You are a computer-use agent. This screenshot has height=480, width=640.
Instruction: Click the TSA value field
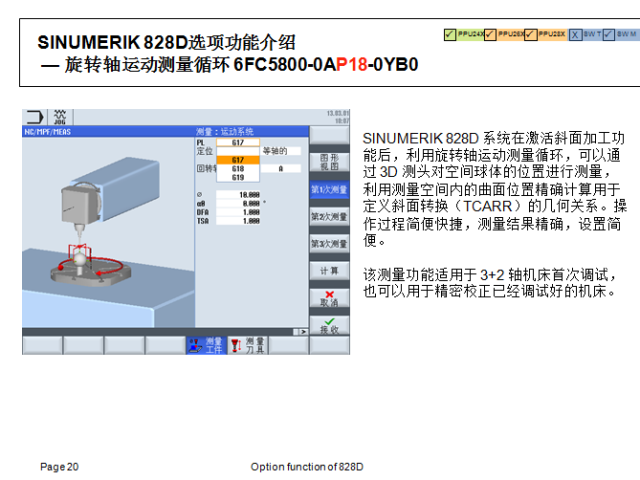[x=238, y=221]
